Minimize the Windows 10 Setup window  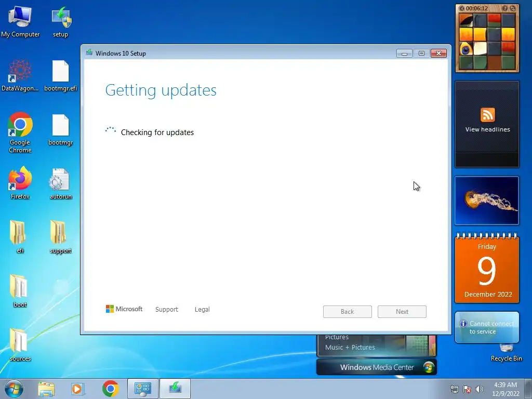404,54
